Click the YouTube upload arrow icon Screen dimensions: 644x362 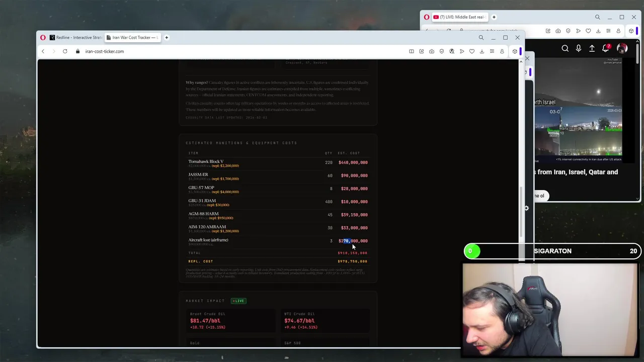coord(592,48)
